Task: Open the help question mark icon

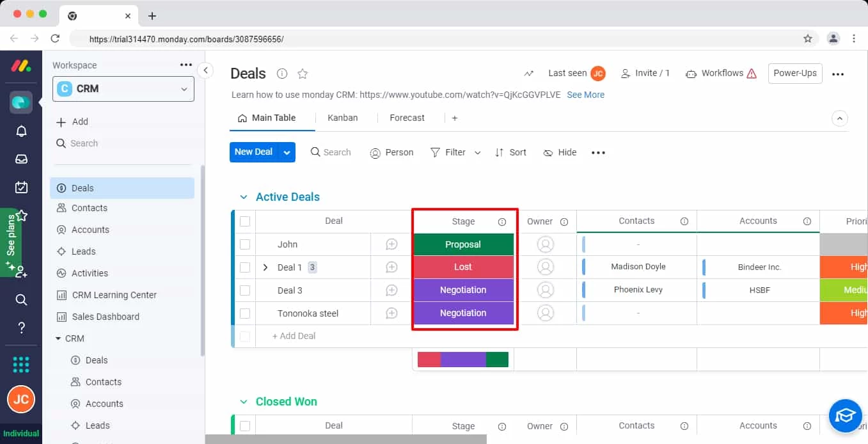Action: coord(21,328)
